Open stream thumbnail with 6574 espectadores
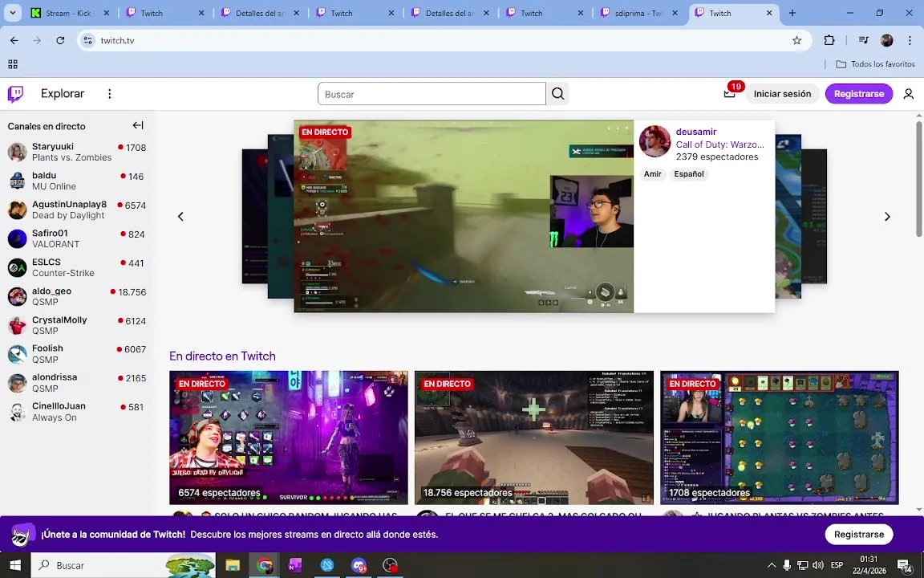 point(289,438)
